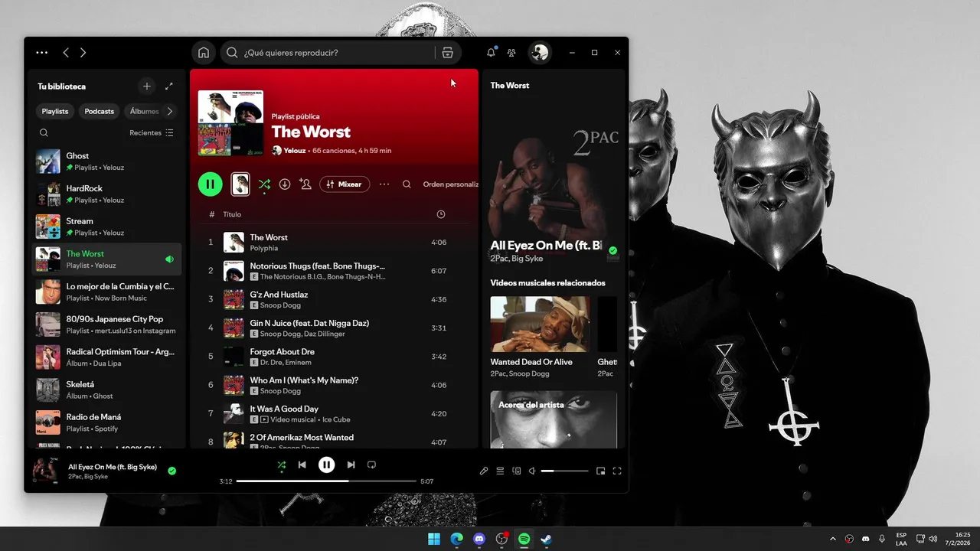Screen dimensions: 980x551
Task: Enter full screen mode
Action: coord(617,471)
